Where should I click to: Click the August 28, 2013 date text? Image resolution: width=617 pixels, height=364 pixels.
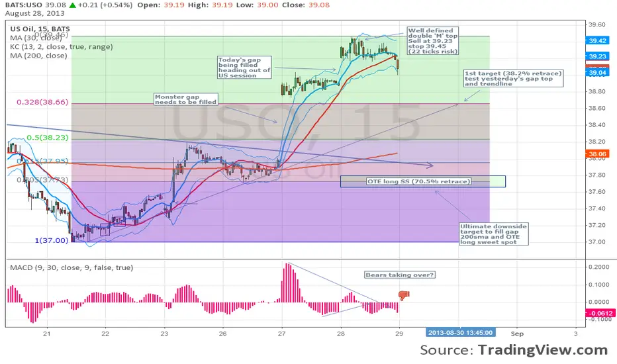[34, 13]
